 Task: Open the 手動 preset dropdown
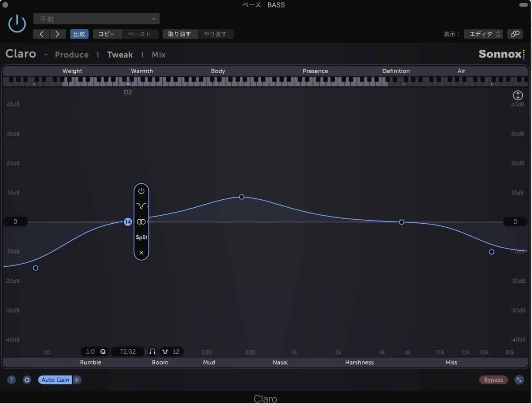(96, 19)
